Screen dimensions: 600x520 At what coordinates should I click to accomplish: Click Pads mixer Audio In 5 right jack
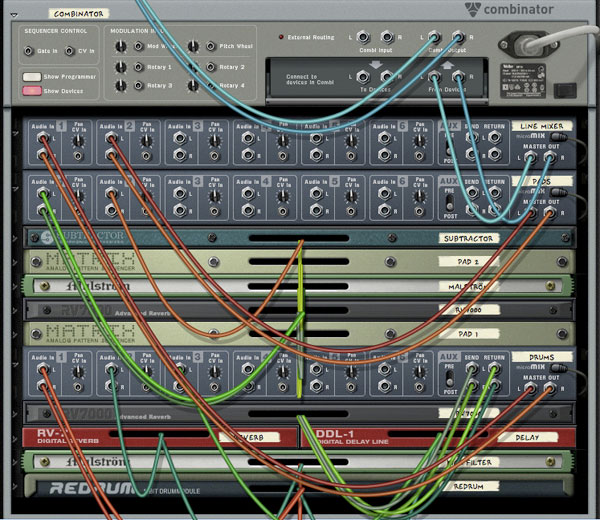tap(316, 210)
